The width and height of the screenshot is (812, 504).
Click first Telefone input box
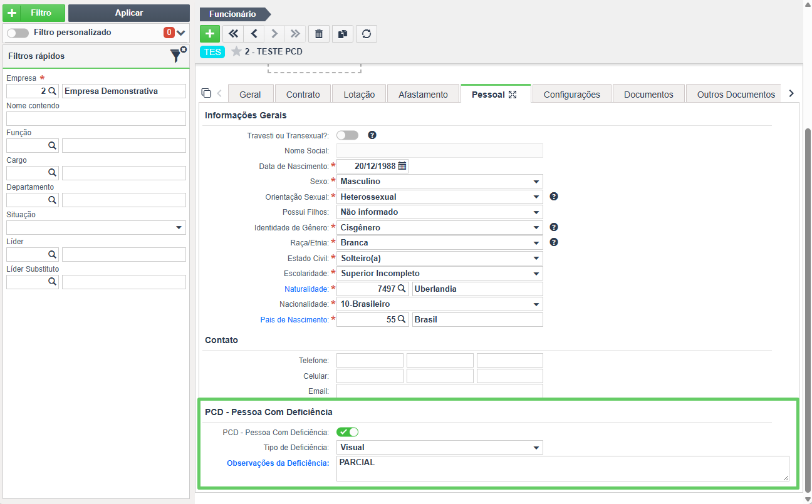(x=370, y=360)
